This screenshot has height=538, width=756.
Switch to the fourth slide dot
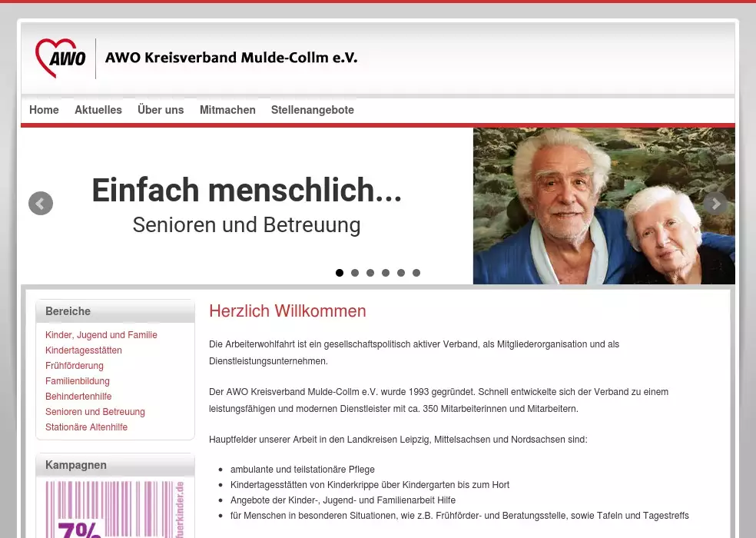pyautogui.click(x=386, y=273)
